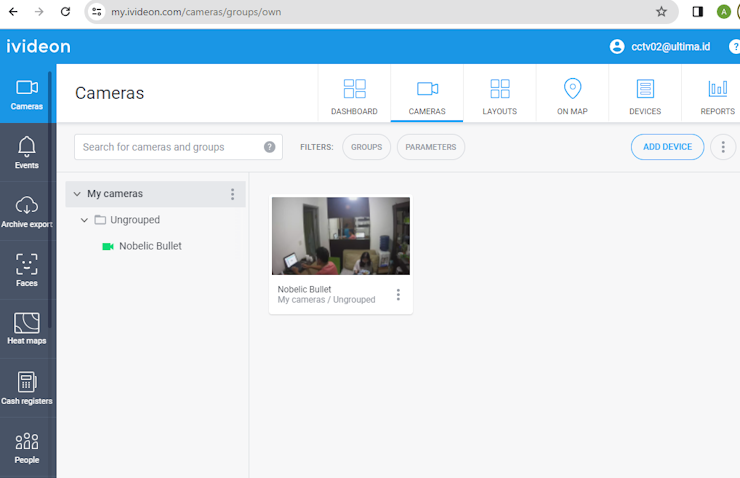This screenshot has width=740, height=478.
Task: Open the Chrome profile avatar A
Action: point(723,12)
